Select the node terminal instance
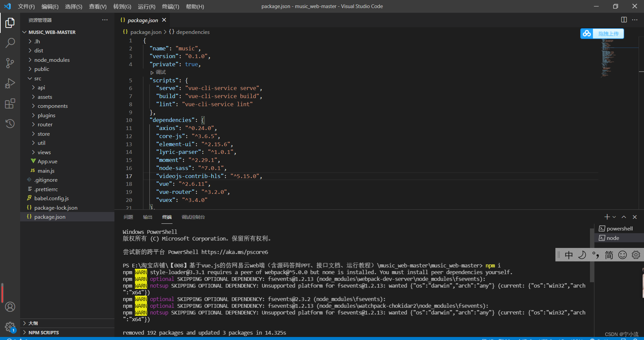This screenshot has width=644, height=340. click(620, 238)
